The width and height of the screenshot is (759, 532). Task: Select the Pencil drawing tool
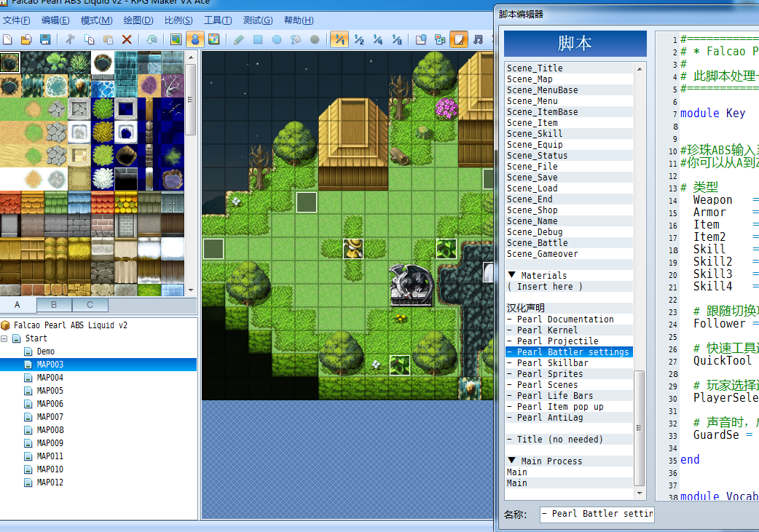click(x=239, y=39)
